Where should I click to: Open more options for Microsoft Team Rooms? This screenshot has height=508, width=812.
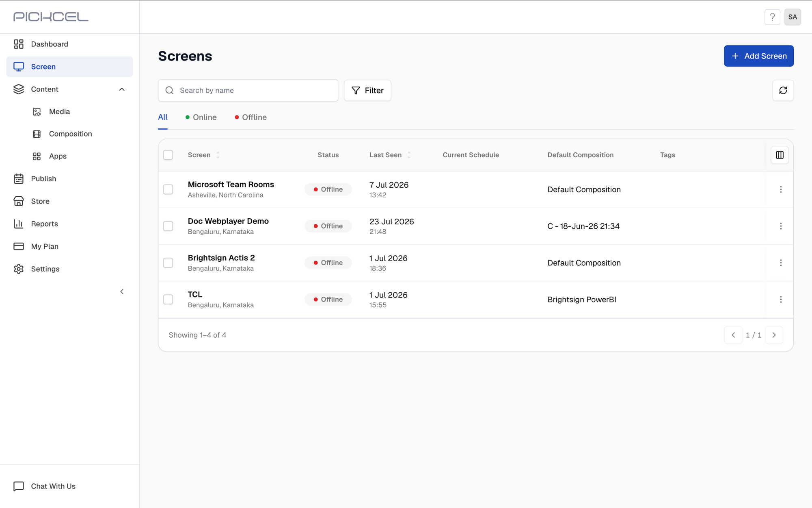[780, 189]
